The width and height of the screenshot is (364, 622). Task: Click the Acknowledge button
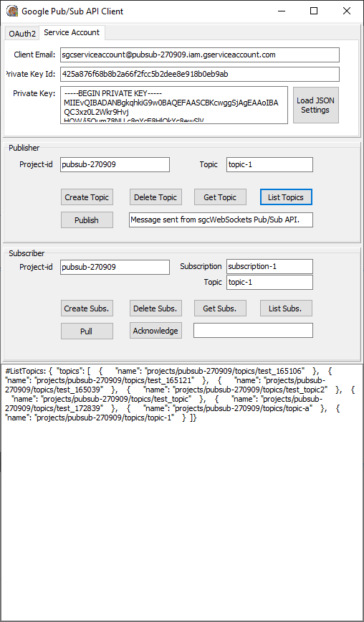[155, 331]
